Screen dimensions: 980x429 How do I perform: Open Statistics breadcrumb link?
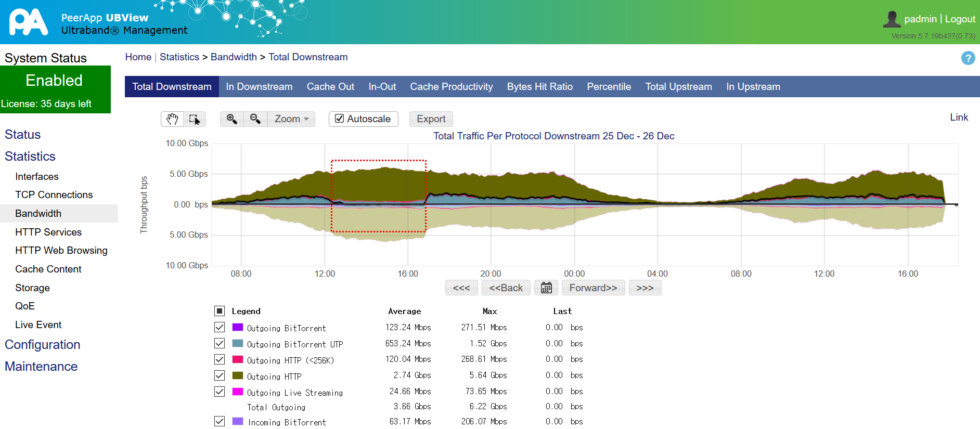179,57
